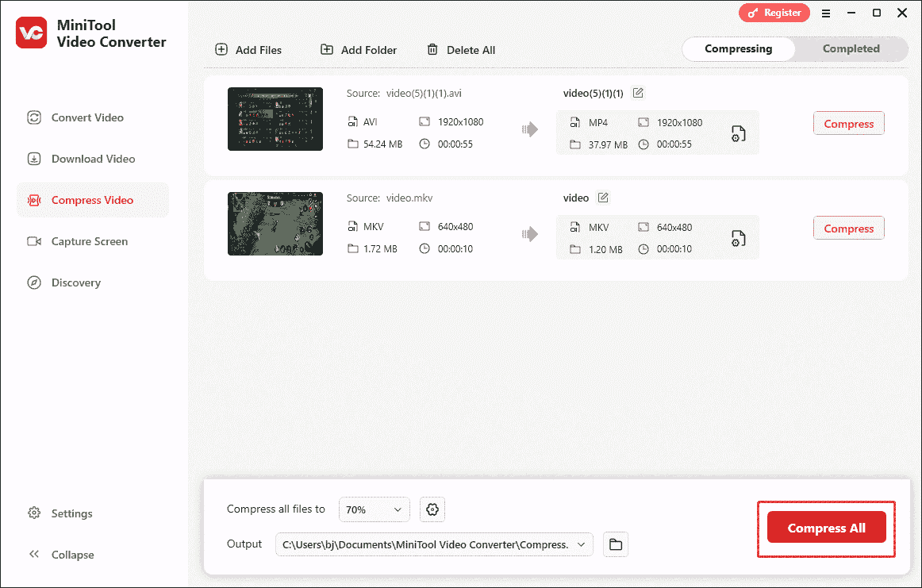Click the source text video(5)(1)(1).avi
The height and width of the screenshot is (588, 922).
pyautogui.click(x=424, y=93)
